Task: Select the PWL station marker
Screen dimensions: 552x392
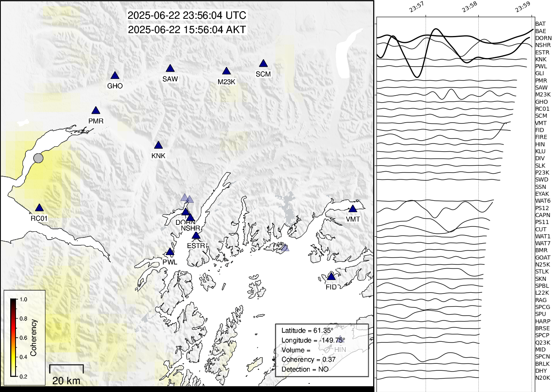Action: click(170, 252)
